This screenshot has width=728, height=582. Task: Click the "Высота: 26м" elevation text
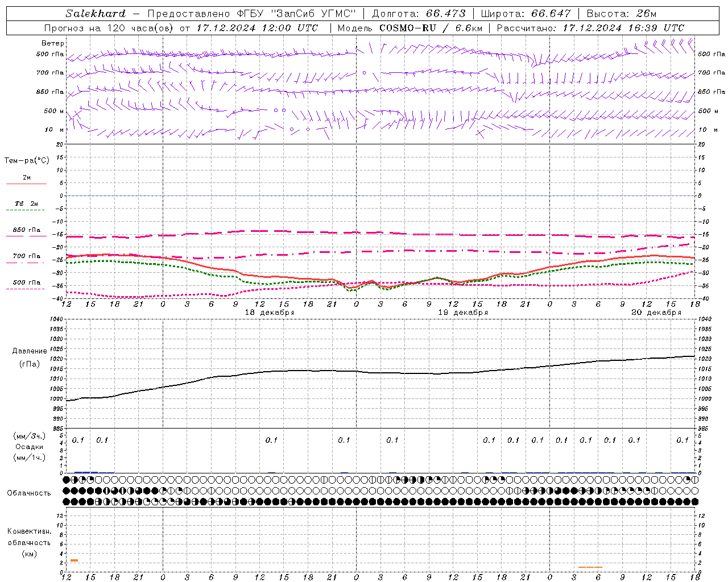[x=622, y=14]
